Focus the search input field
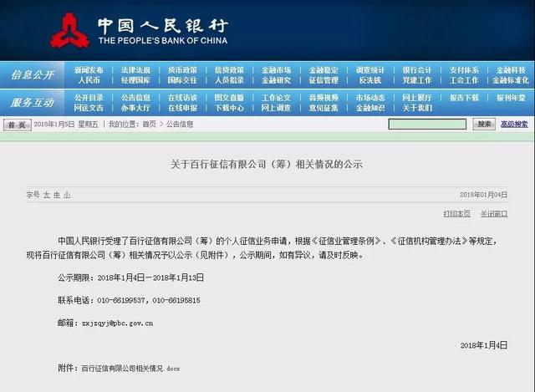The height and width of the screenshot is (392, 535). pos(427,125)
